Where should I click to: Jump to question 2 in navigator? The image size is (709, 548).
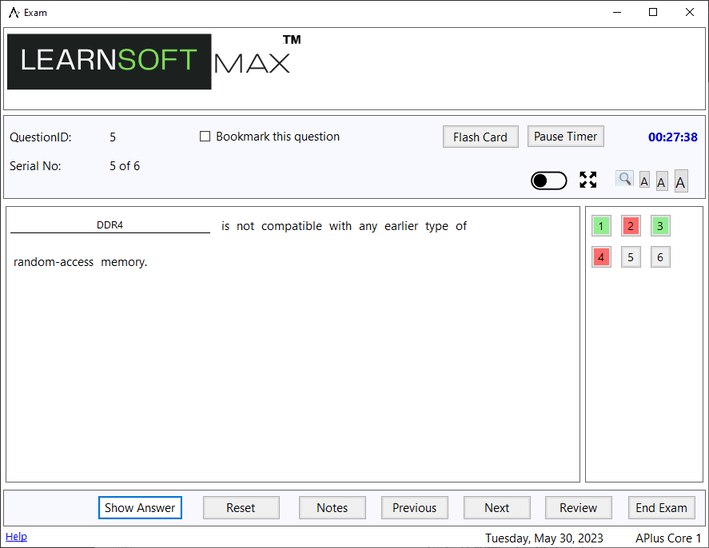pyautogui.click(x=630, y=226)
